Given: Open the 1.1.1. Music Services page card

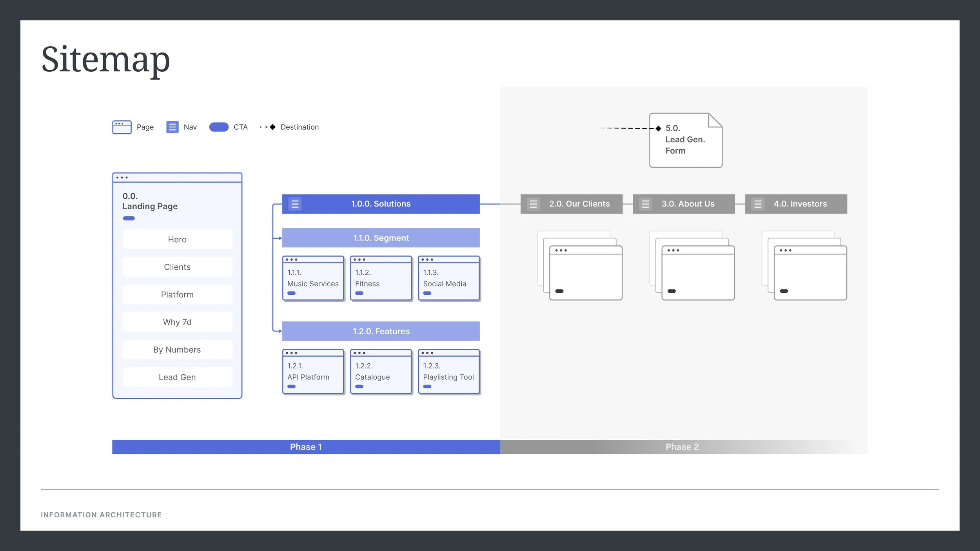Looking at the screenshot, I should [x=313, y=279].
